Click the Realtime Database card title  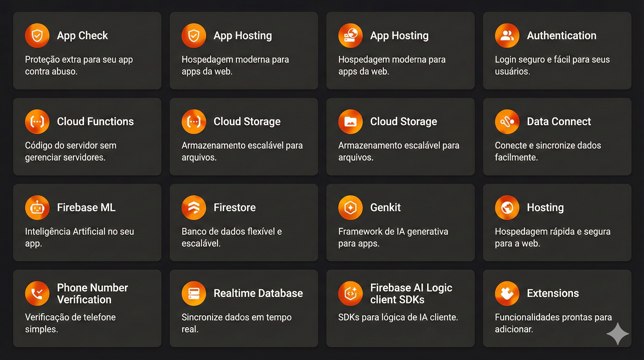pyautogui.click(x=258, y=293)
